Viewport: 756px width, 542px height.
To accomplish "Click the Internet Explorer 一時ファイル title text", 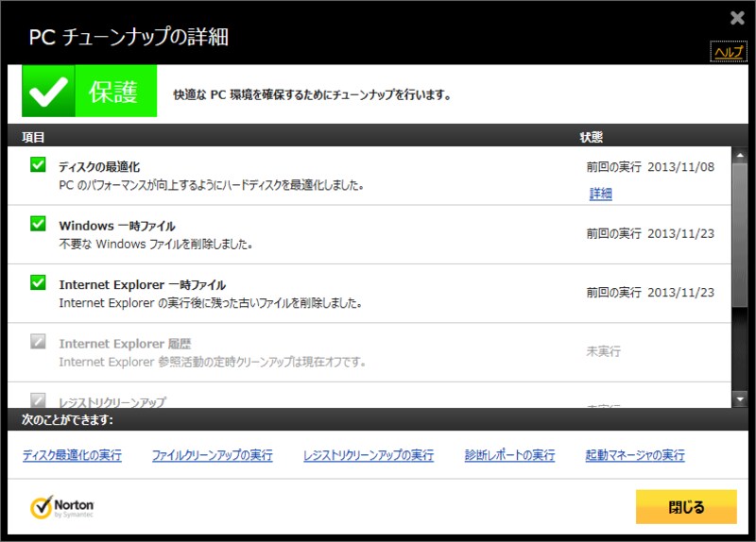I will tap(143, 285).
